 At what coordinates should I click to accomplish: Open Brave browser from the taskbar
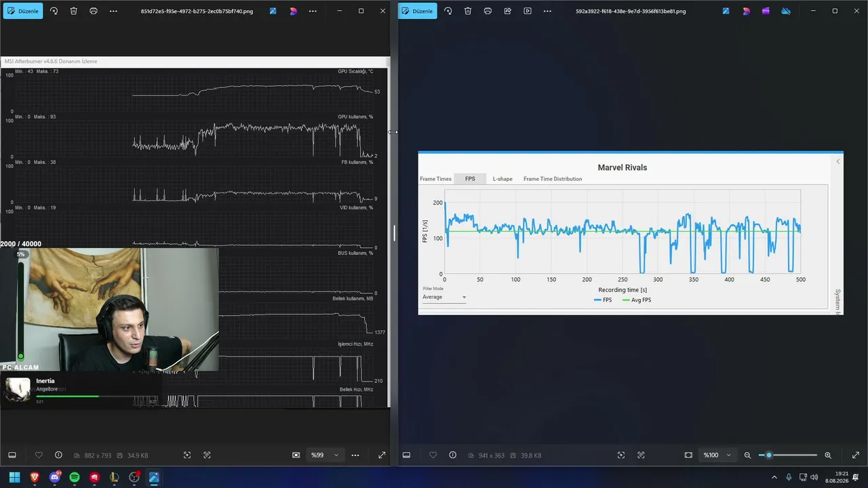[35, 477]
